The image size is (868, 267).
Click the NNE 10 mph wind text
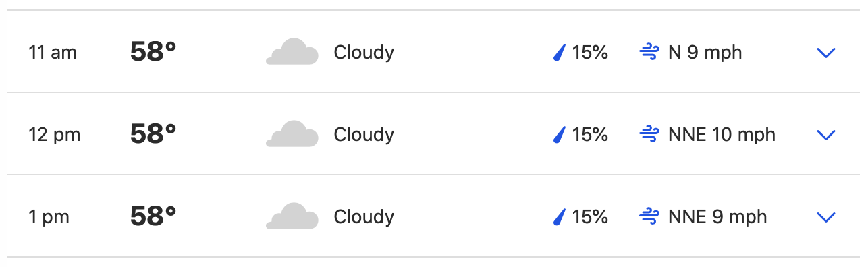tap(722, 135)
